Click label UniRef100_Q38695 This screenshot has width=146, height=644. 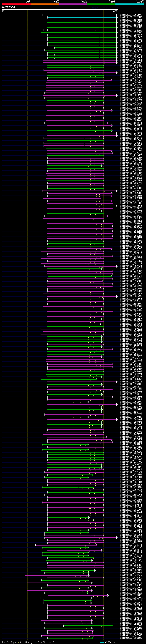(131, 110)
